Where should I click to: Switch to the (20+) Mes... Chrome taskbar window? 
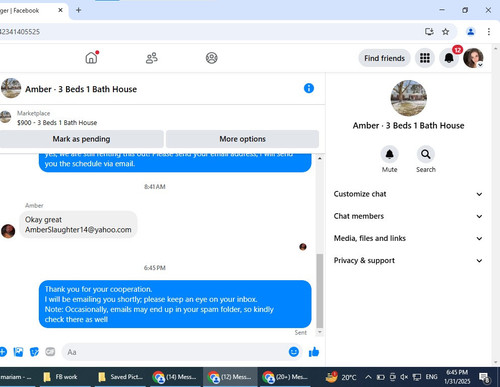(x=285, y=377)
